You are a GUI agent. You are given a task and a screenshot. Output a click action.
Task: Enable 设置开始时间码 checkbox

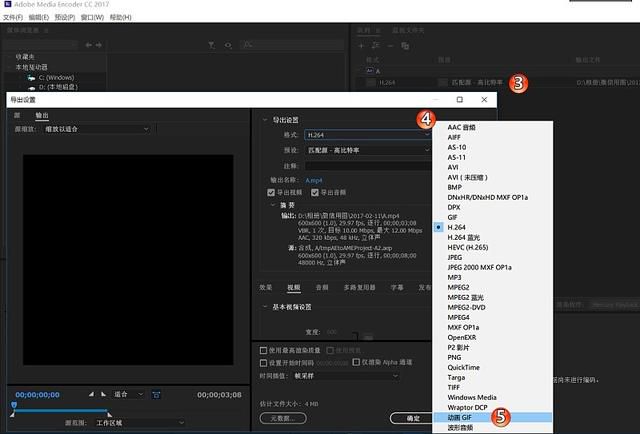(263, 363)
